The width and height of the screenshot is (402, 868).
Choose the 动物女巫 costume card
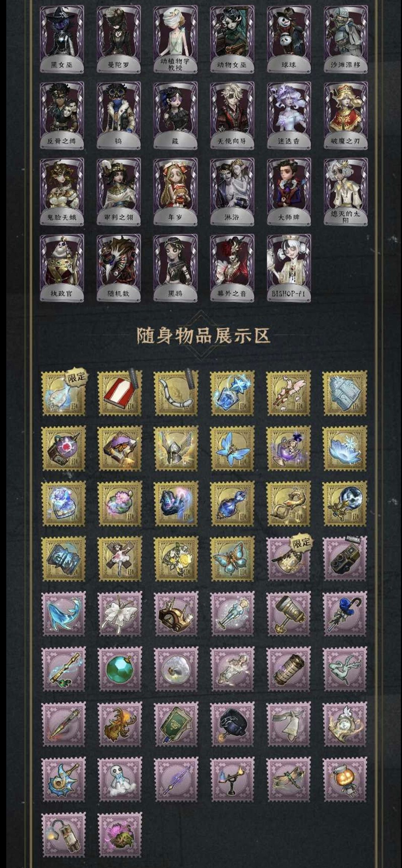point(232,39)
